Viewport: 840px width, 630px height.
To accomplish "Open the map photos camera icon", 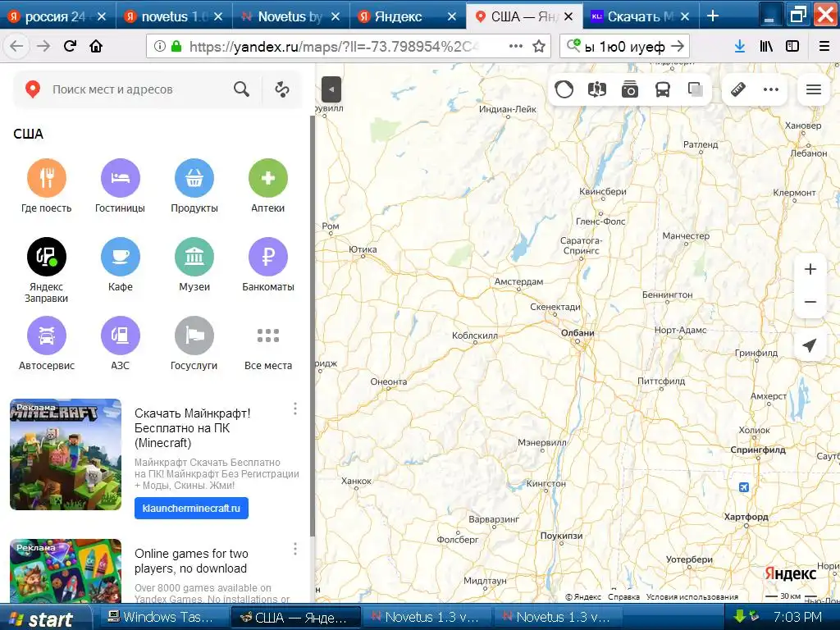I will pos(630,89).
